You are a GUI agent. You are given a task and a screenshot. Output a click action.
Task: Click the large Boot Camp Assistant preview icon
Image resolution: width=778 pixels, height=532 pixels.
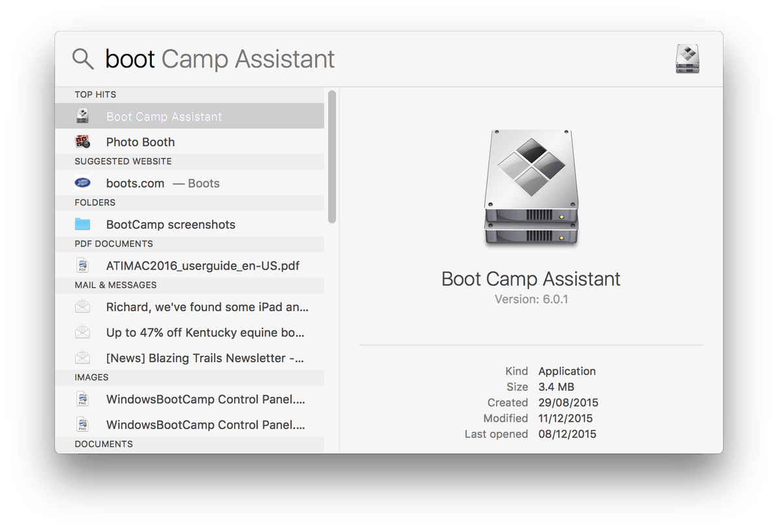point(531,188)
